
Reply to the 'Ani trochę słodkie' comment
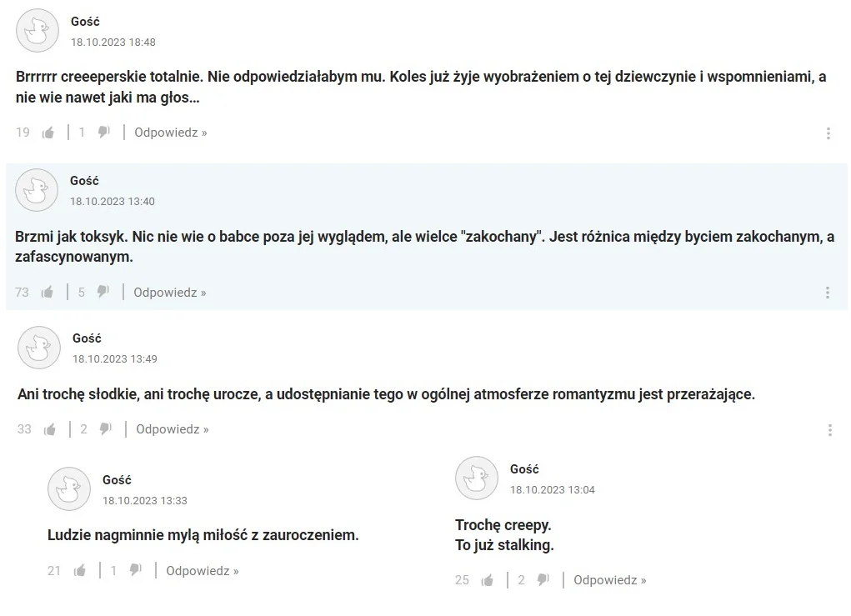pyautogui.click(x=172, y=429)
